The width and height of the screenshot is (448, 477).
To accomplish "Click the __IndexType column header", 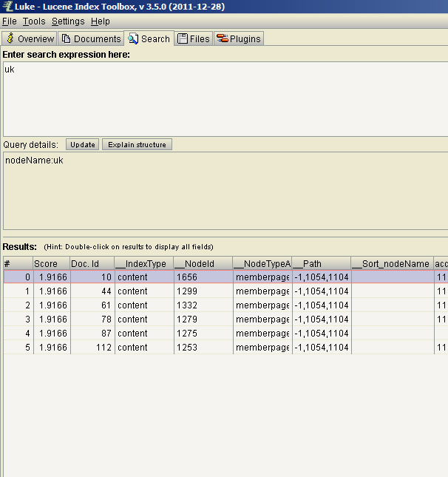I will (x=144, y=263).
